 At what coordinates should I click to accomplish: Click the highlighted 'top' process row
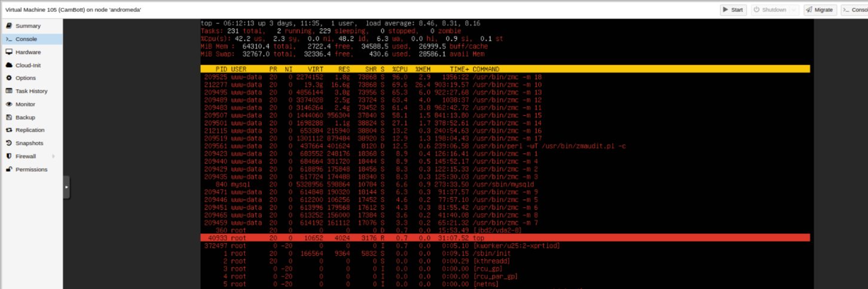[x=505, y=238]
